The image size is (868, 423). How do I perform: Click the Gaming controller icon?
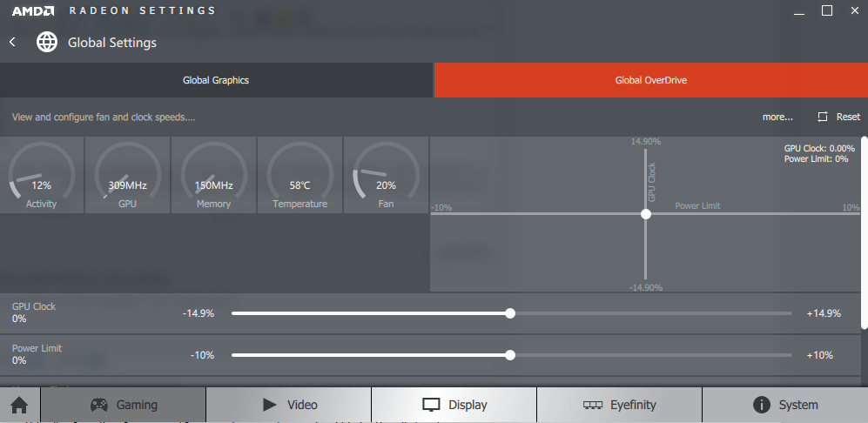[x=99, y=405]
